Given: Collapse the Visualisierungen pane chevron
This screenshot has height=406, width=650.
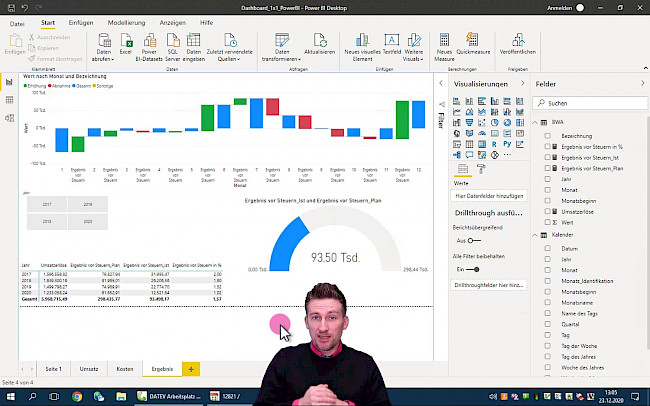Looking at the screenshot, I should tap(519, 84).
